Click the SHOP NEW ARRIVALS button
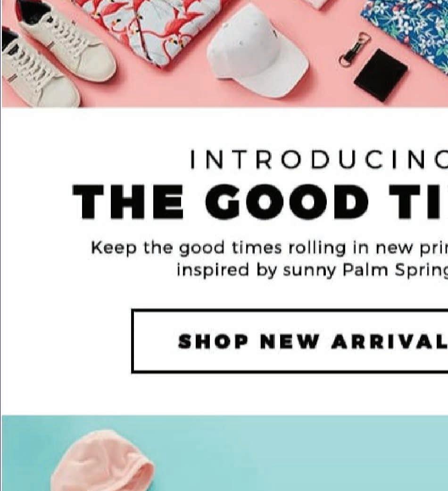Screen dimensions: 448x491 pos(290,341)
